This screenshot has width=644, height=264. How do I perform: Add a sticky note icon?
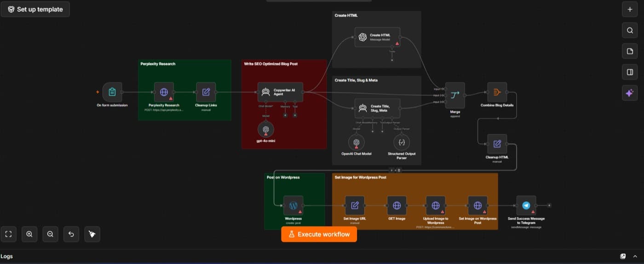630,51
